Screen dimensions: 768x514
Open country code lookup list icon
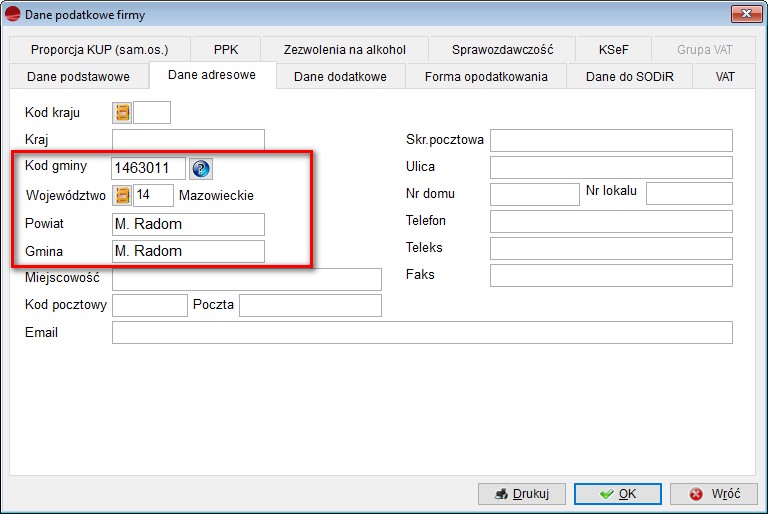tap(123, 113)
